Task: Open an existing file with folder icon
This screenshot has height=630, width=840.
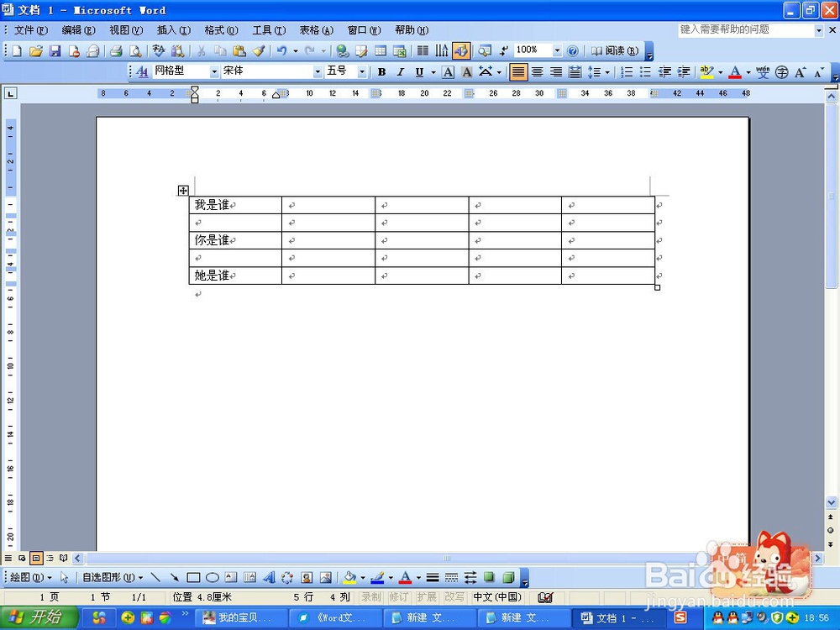Action: (x=36, y=51)
